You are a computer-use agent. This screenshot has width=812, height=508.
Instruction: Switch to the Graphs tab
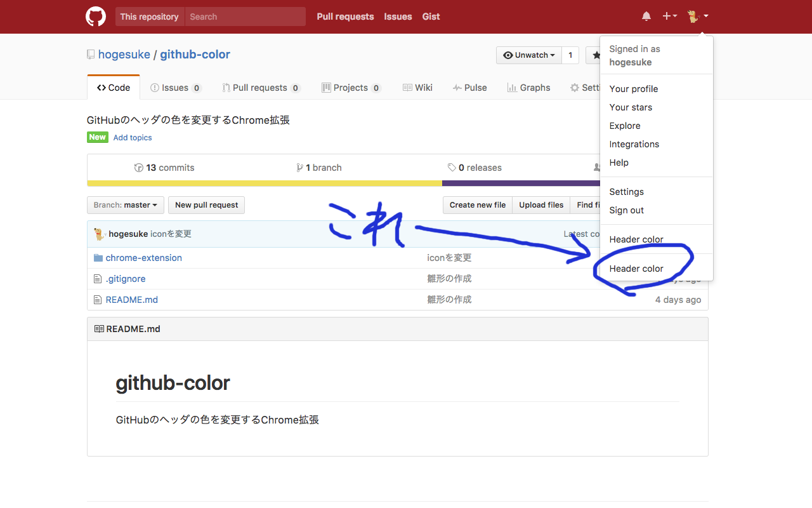coord(529,88)
